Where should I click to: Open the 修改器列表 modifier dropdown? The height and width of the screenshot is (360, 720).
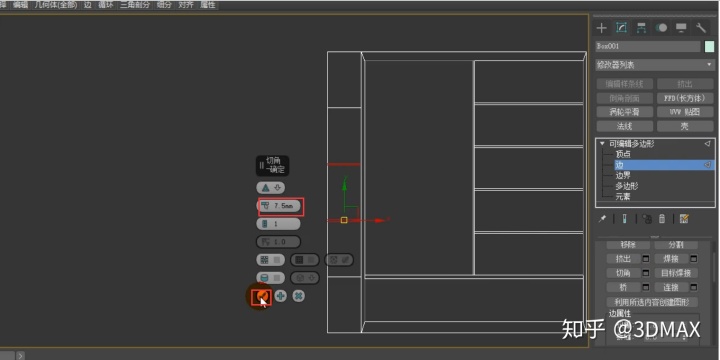pyautogui.click(x=655, y=65)
